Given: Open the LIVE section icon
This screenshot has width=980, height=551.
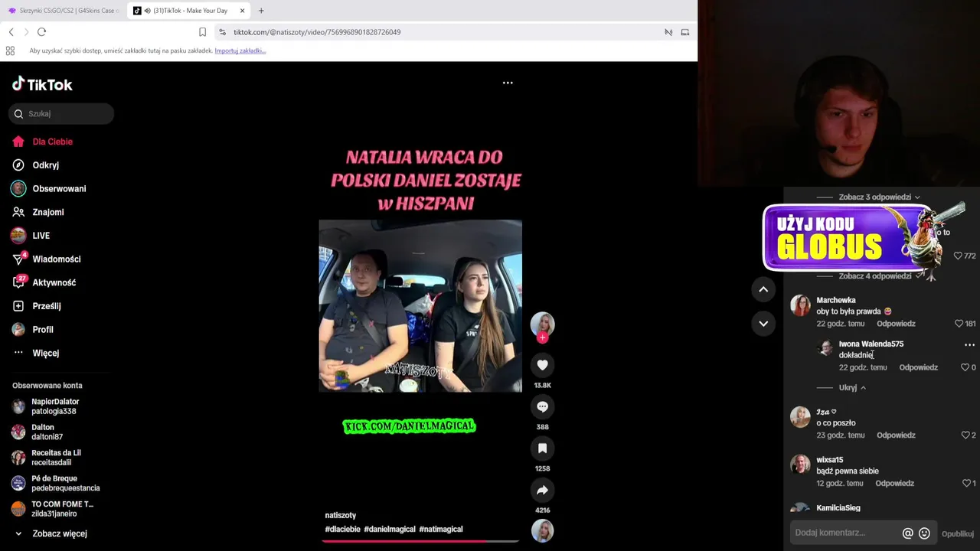Looking at the screenshot, I should click(x=18, y=236).
